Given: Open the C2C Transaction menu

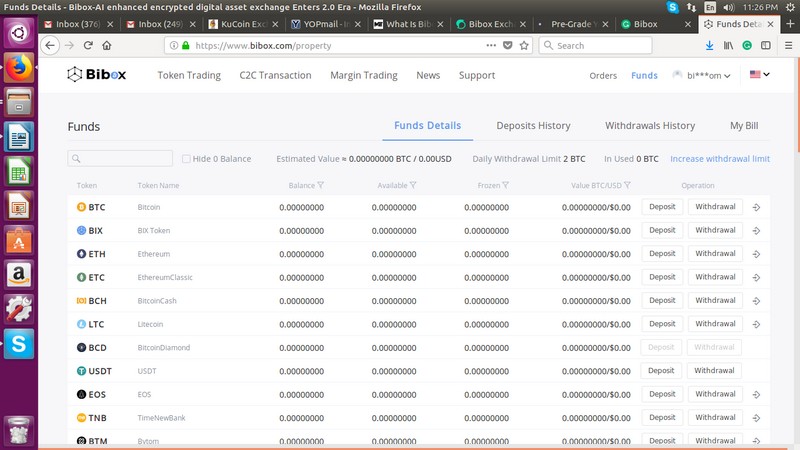Looking at the screenshot, I should [275, 75].
